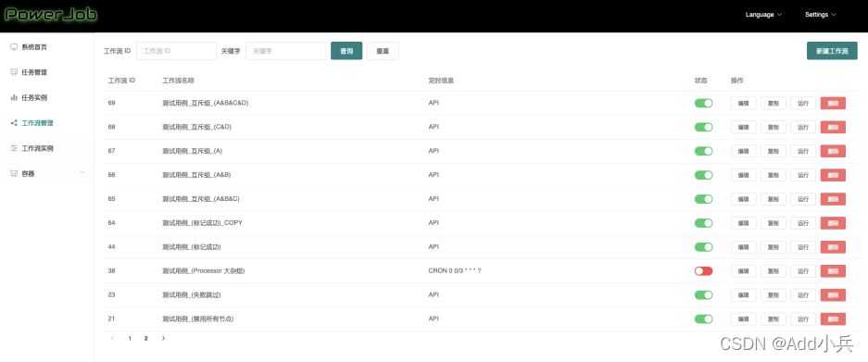Click 运行 for workflow 68
The image size is (868, 362).
[803, 127]
